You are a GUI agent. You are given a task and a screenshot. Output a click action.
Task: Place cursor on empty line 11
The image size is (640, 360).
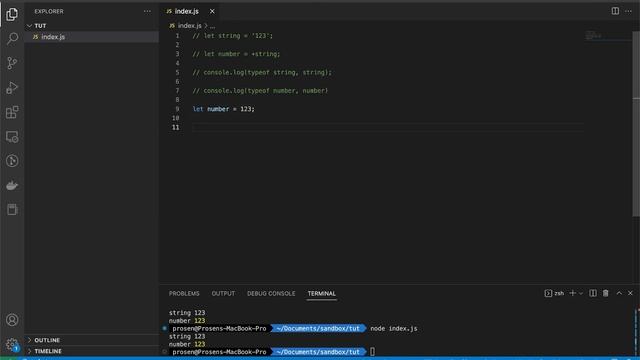(x=388, y=127)
